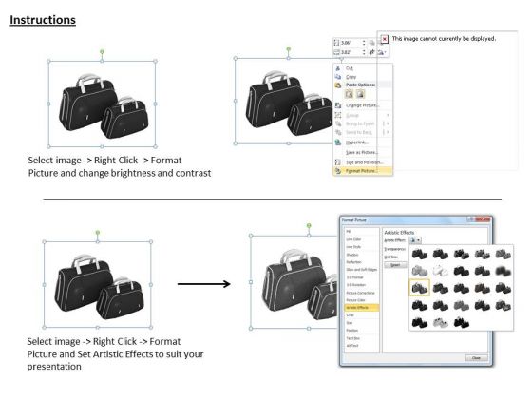Pick the Blur effect thumbnail in gallery
Viewport: 532px width, 399px height.
[503, 271]
